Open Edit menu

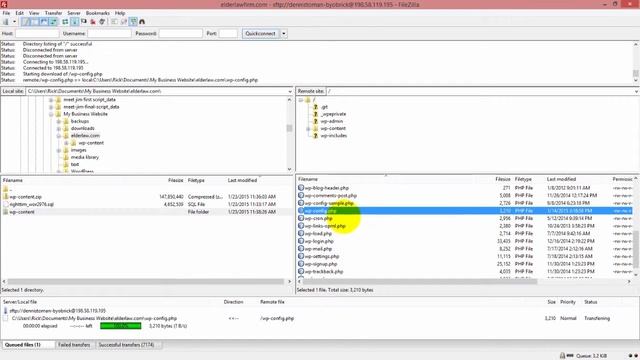19,13
